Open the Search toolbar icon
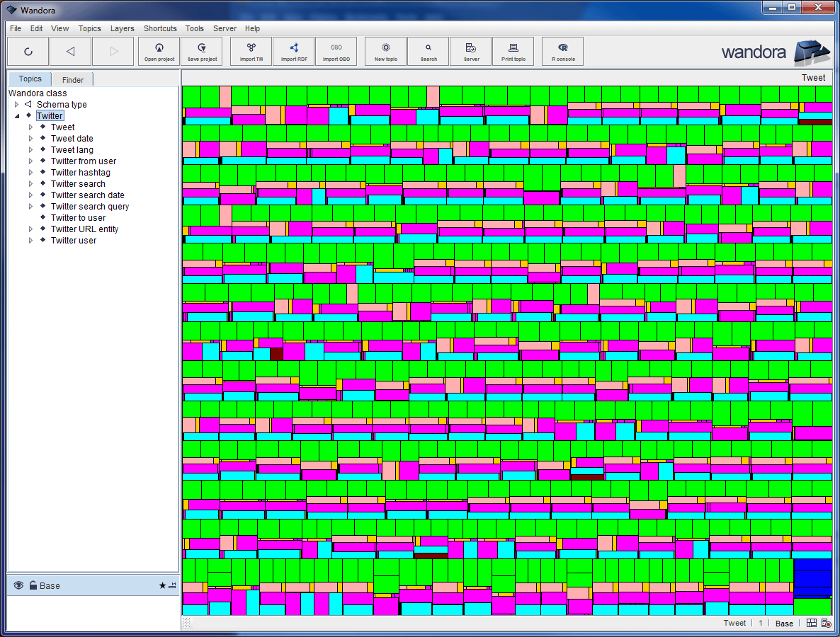 pyautogui.click(x=428, y=50)
